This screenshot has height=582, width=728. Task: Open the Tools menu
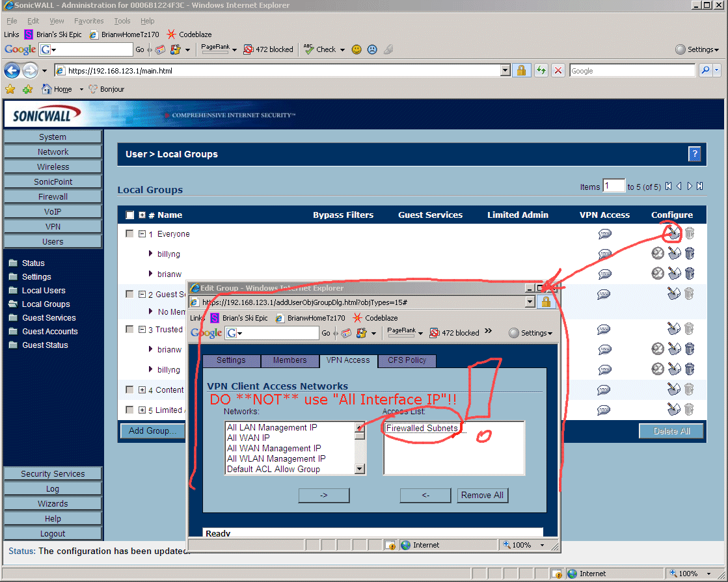[x=122, y=21]
